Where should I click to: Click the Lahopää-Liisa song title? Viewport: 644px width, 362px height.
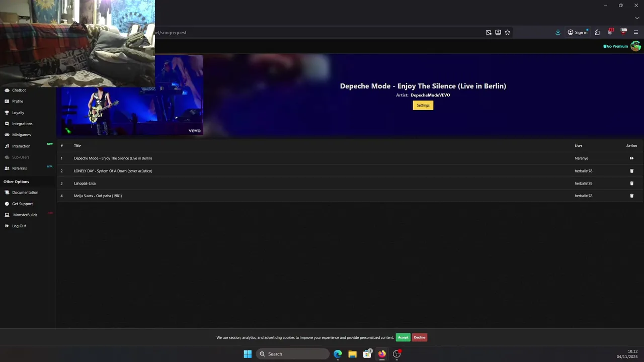85,184
